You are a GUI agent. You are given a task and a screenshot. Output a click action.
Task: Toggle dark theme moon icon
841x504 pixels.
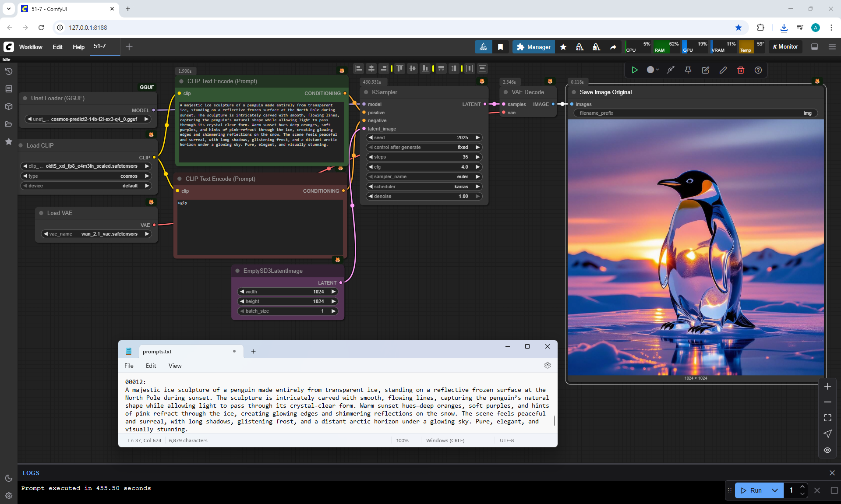point(8,478)
